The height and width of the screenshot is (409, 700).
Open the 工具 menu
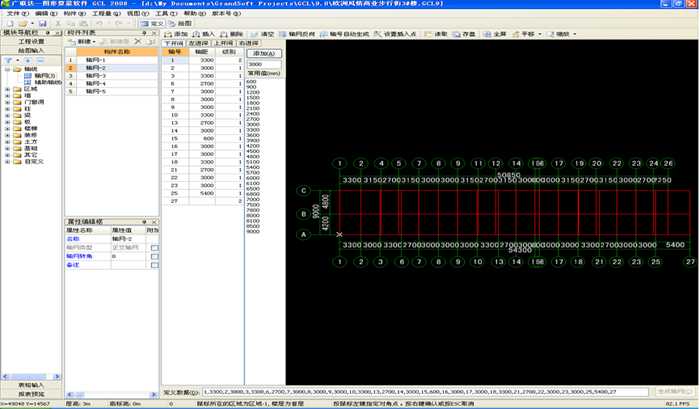(x=166, y=13)
